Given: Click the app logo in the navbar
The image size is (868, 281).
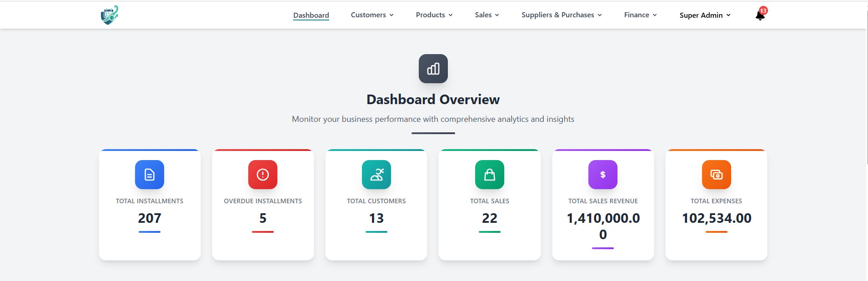Looking at the screenshot, I should pos(110,15).
